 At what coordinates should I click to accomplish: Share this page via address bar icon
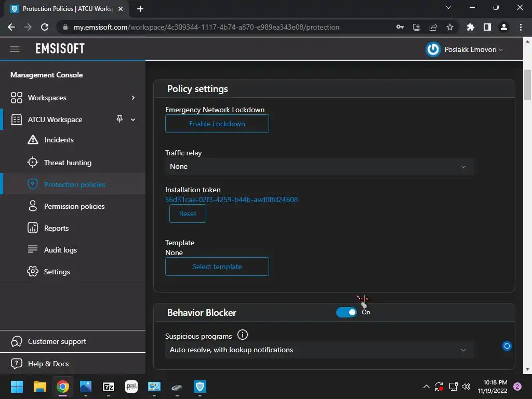[x=433, y=27]
